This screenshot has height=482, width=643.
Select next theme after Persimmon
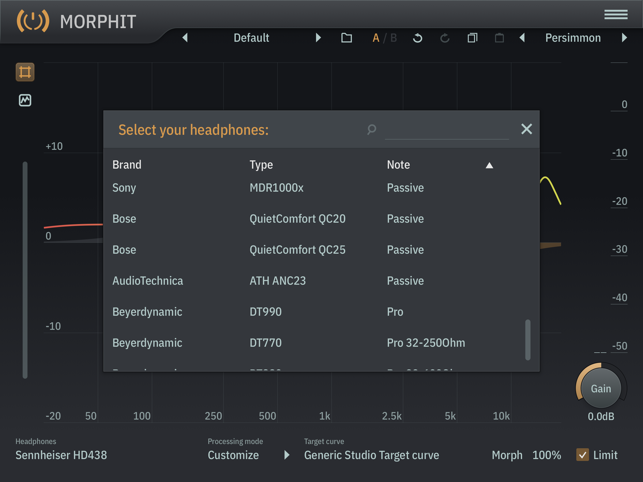point(624,38)
